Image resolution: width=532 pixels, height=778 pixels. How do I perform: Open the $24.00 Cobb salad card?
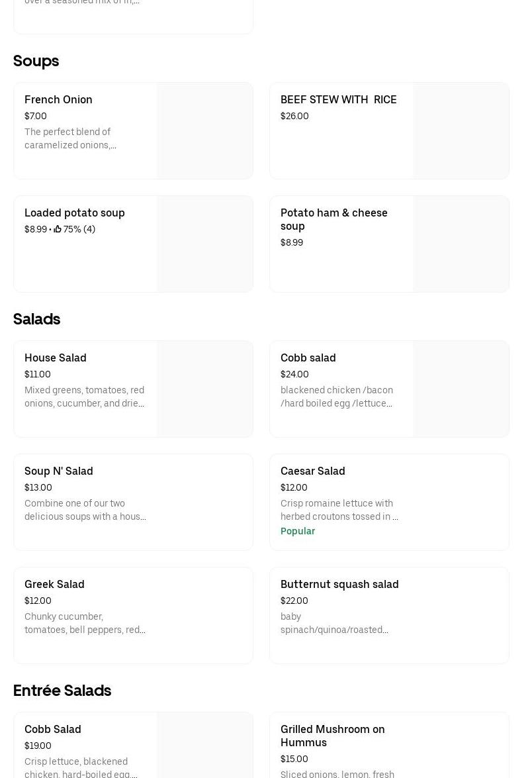click(x=308, y=358)
